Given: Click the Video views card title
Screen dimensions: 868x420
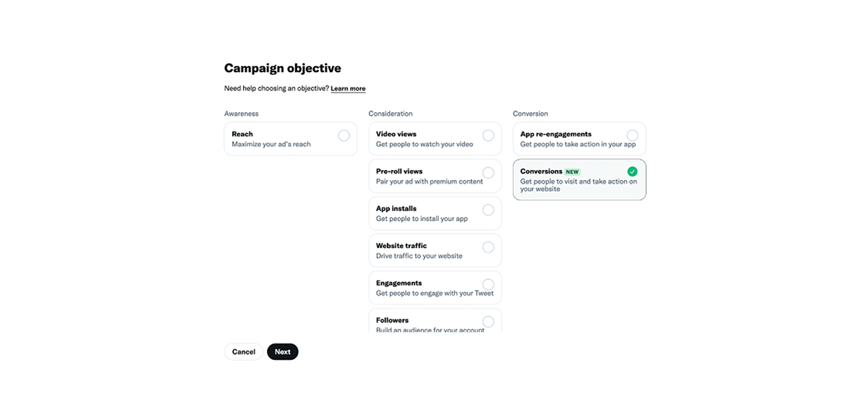Looking at the screenshot, I should tap(396, 134).
